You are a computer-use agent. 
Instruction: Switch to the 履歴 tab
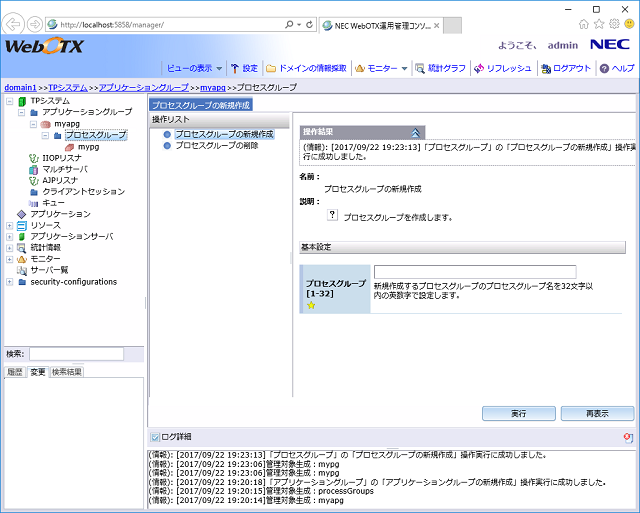(x=14, y=372)
